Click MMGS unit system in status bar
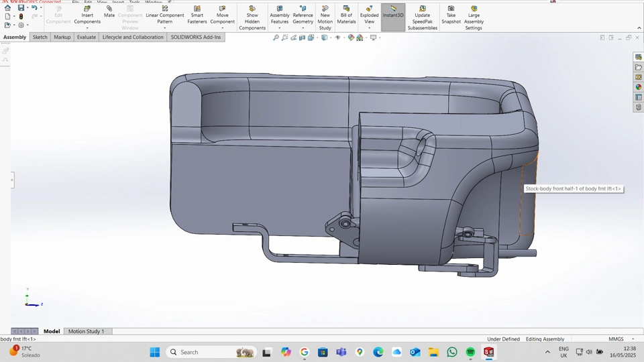Screen dimensions: 644x362 coord(616,339)
